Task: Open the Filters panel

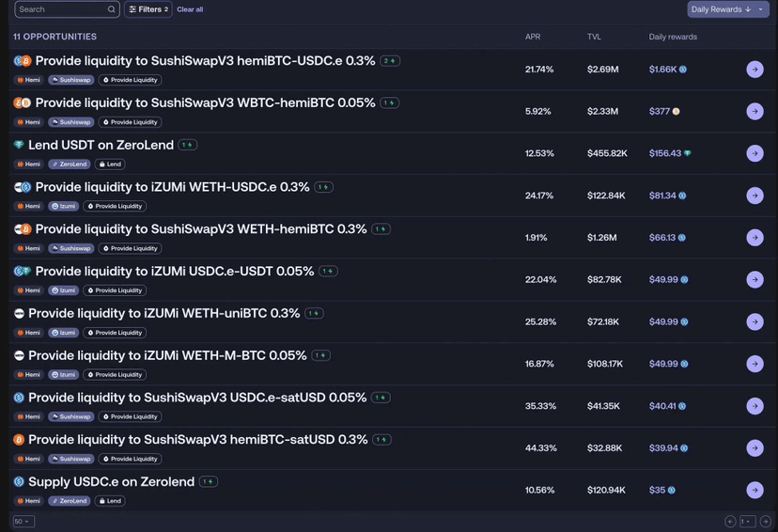Action: 148,9
